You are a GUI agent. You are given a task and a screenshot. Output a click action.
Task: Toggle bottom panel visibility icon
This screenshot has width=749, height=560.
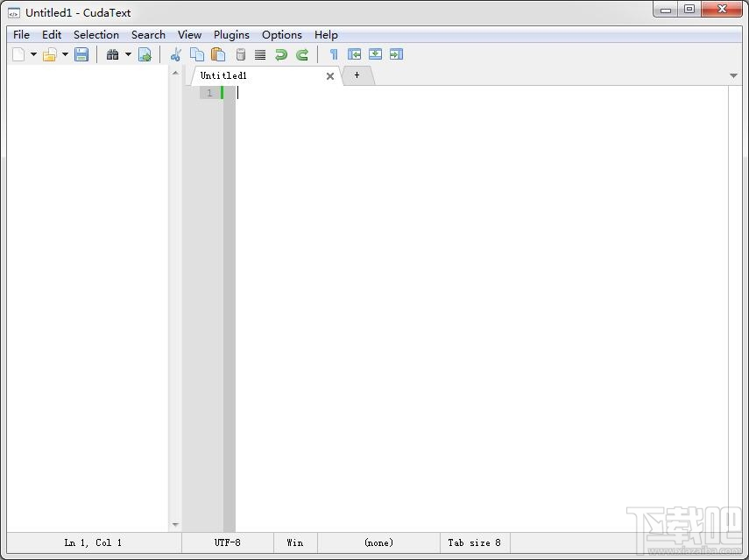376,54
